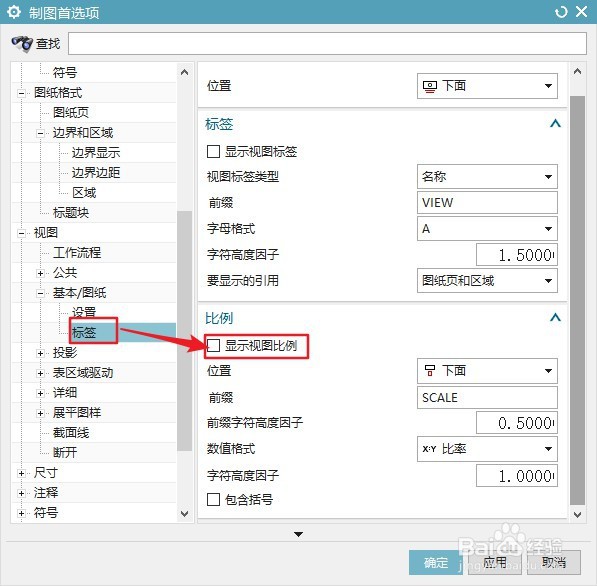597x586 pixels.
Task: Click the SCALE prefix input field
Action: [487, 398]
